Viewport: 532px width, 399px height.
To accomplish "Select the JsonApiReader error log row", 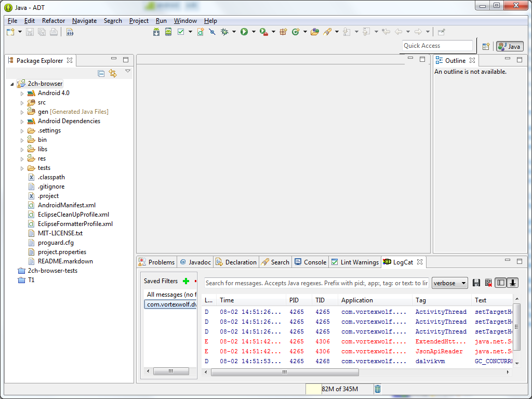I will tap(357, 352).
